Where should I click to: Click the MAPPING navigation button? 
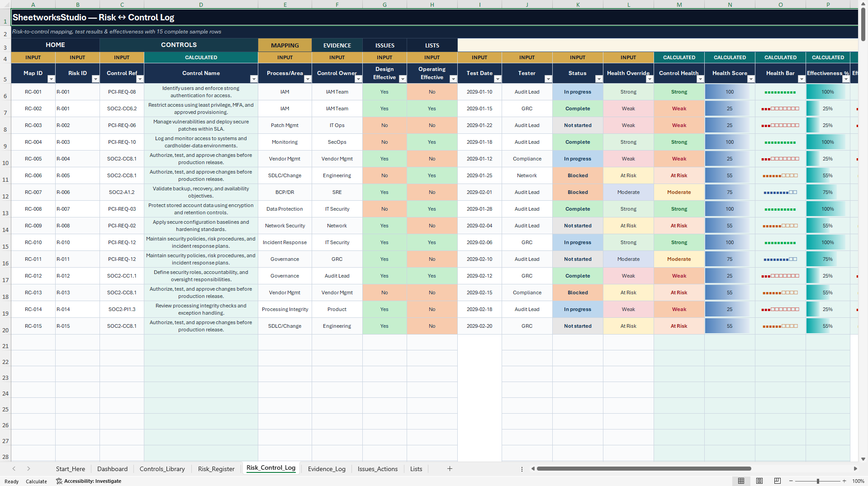(285, 45)
